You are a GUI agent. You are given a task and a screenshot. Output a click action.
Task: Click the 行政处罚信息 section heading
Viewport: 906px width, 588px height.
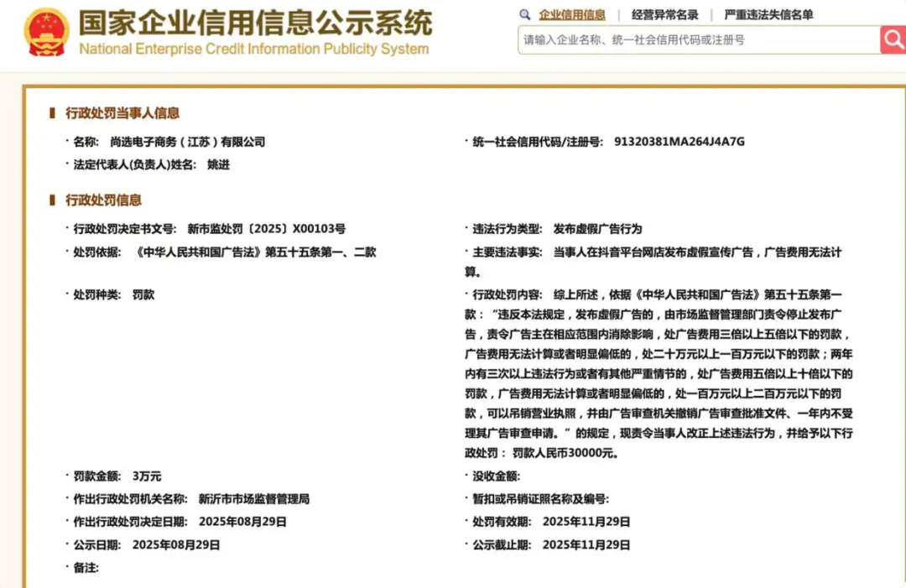[x=104, y=200]
